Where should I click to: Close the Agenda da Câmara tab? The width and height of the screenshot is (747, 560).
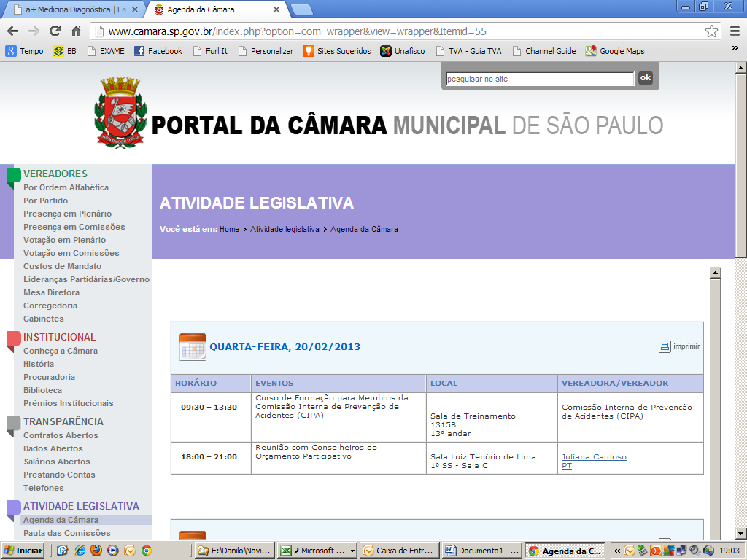(276, 9)
